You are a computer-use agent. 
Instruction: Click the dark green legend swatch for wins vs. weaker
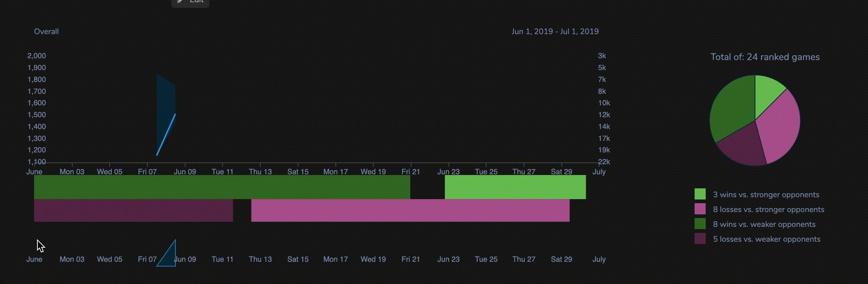pyautogui.click(x=700, y=224)
